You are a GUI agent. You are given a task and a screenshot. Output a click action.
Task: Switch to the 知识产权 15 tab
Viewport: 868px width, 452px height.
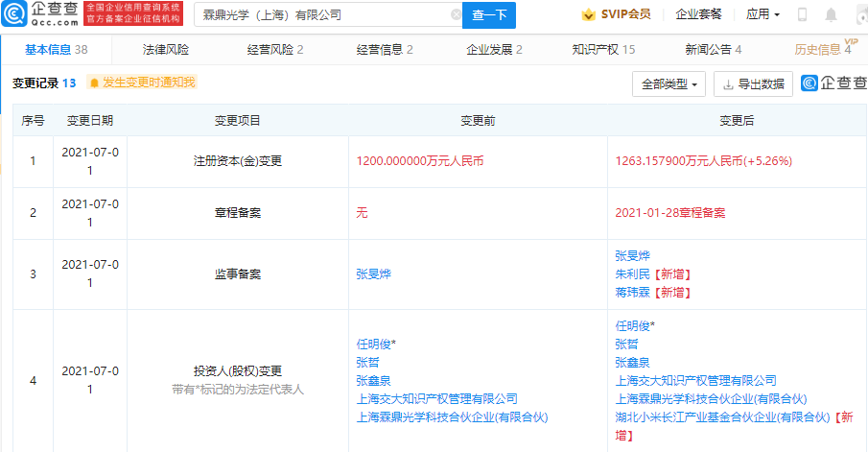coord(603,50)
